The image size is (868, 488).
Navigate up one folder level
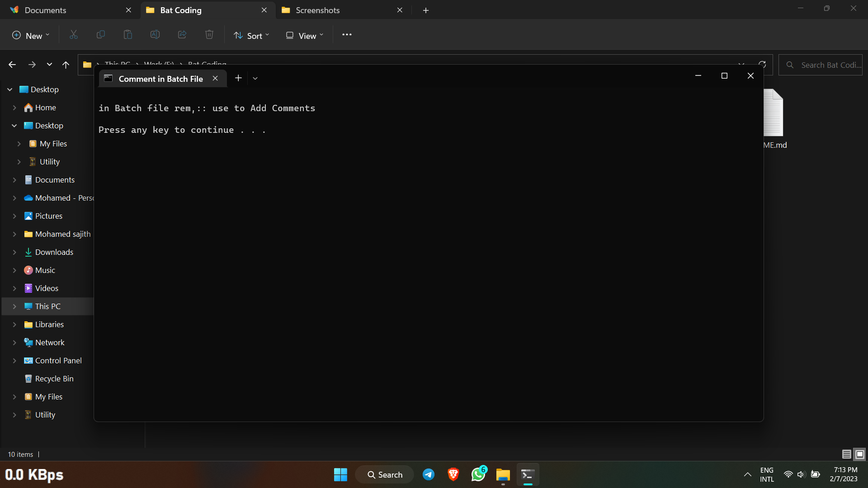(66, 65)
